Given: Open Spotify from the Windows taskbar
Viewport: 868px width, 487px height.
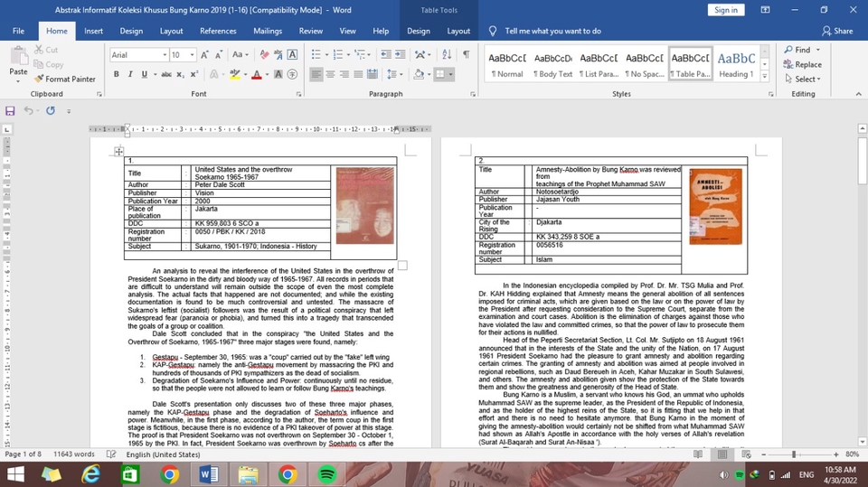Looking at the screenshot, I should [x=327, y=473].
